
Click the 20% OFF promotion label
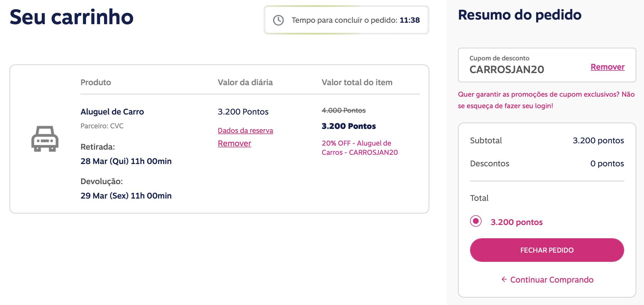tap(359, 148)
